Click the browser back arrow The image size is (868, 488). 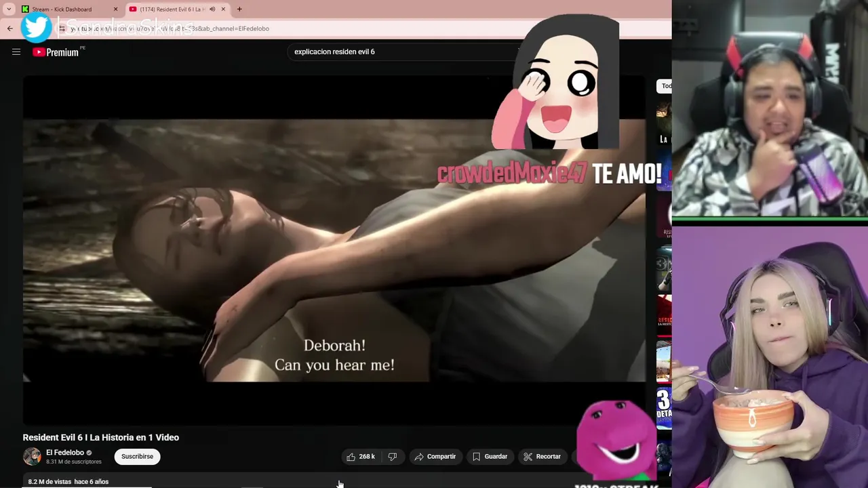[9, 28]
